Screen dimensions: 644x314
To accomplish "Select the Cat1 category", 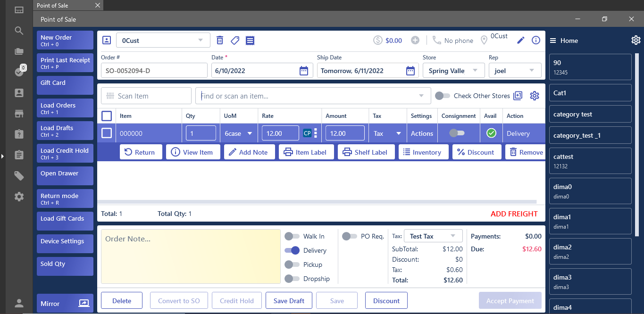I will (590, 93).
